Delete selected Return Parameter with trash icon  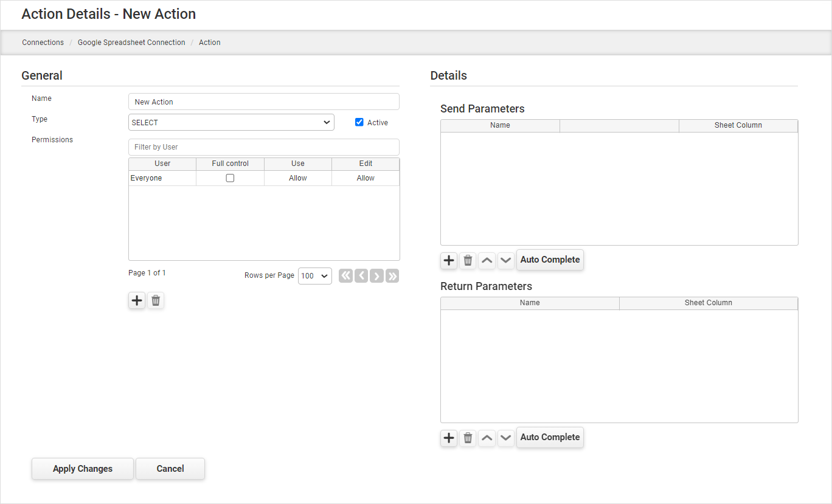coord(468,438)
